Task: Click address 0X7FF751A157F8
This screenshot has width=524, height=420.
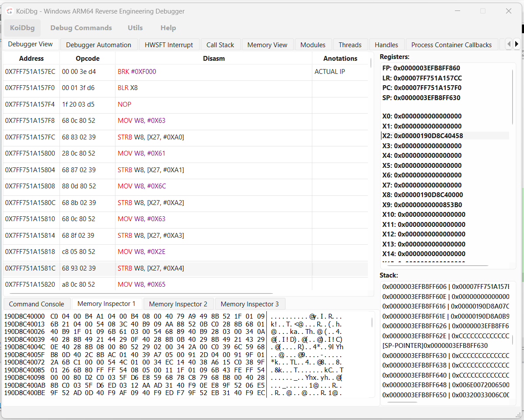Action: point(30,121)
